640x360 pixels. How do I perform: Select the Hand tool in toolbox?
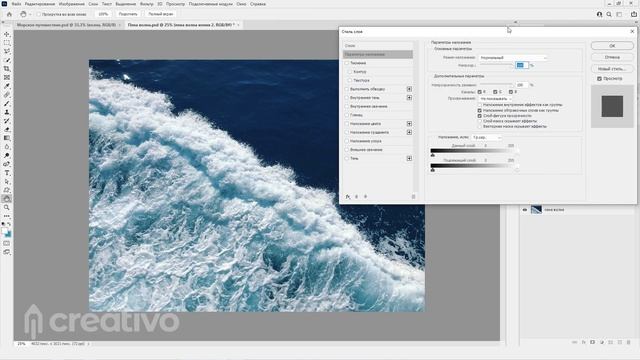tap(7, 199)
